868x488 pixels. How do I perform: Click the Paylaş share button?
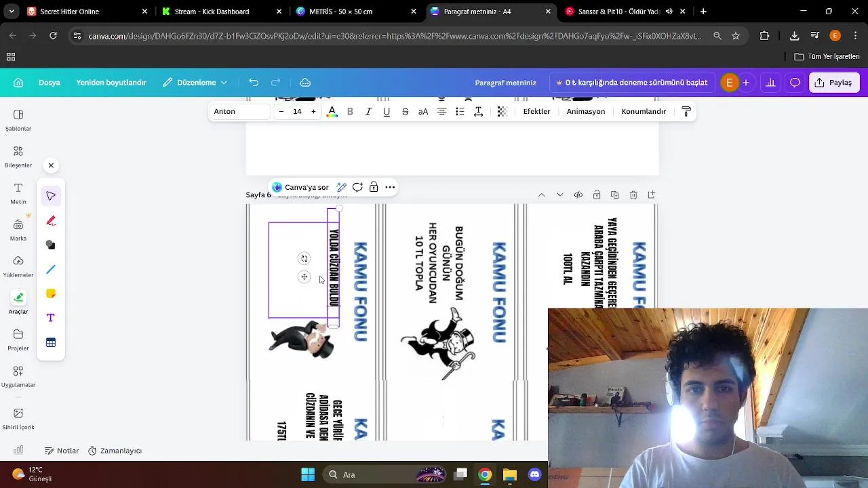pyautogui.click(x=833, y=83)
